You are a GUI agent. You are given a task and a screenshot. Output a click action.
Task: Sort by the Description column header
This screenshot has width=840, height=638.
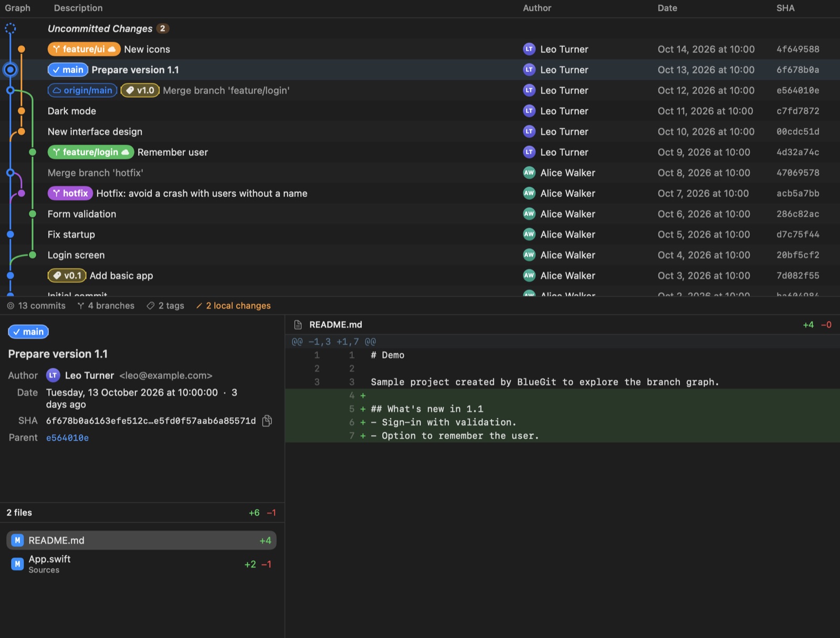(x=78, y=8)
